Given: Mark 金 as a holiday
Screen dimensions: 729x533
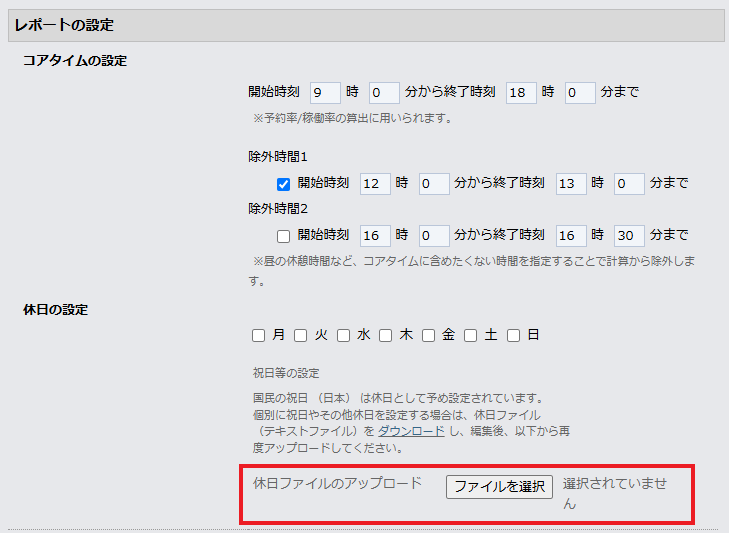Looking at the screenshot, I should click(428, 336).
